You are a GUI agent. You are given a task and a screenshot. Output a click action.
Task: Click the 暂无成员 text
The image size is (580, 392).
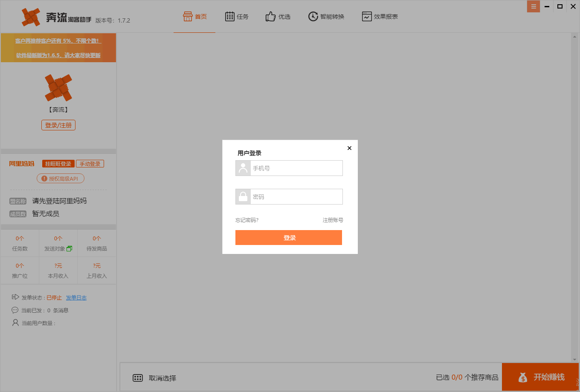[46, 214]
